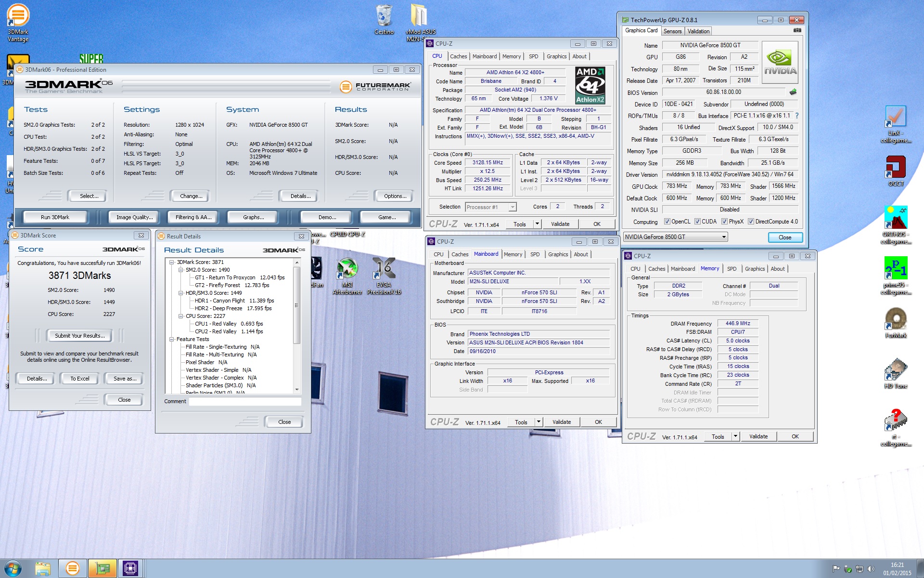Click Submit Your Results button
Screen dimensions: 924x578
point(79,336)
